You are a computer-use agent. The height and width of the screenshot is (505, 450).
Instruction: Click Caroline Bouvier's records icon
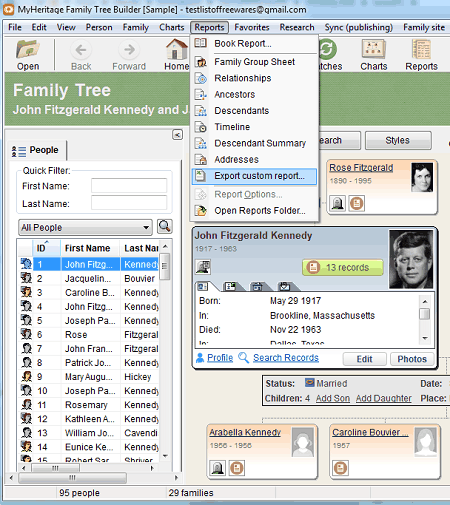click(340, 468)
